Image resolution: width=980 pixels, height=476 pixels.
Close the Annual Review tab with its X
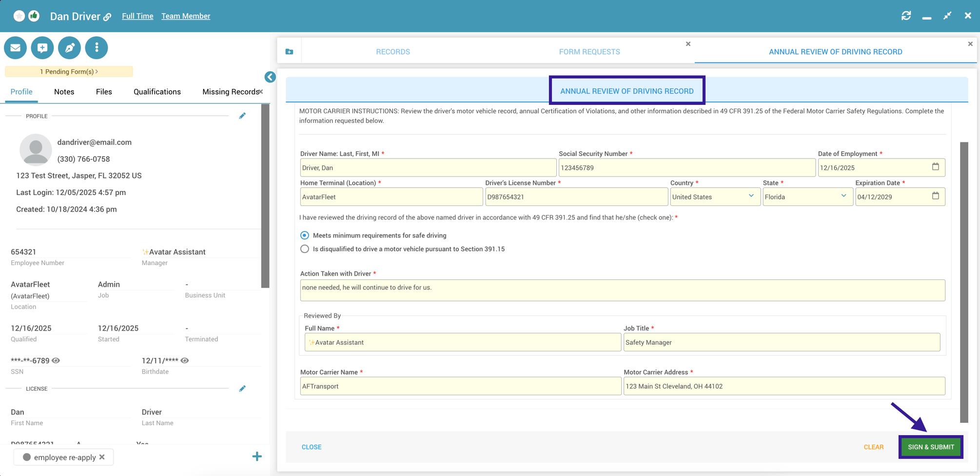[x=970, y=44]
